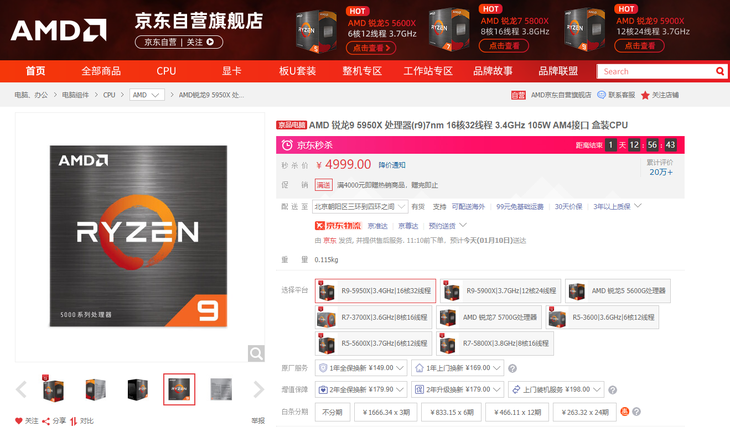Open the 显卡 nav bar item
Image resolution: width=730 pixels, height=432 pixels.
231,71
